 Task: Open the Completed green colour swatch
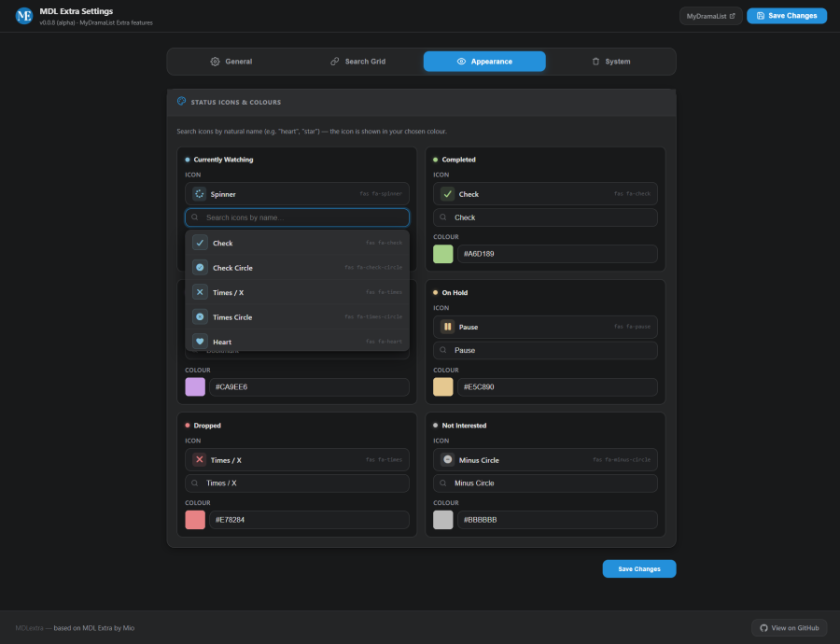pyautogui.click(x=443, y=254)
